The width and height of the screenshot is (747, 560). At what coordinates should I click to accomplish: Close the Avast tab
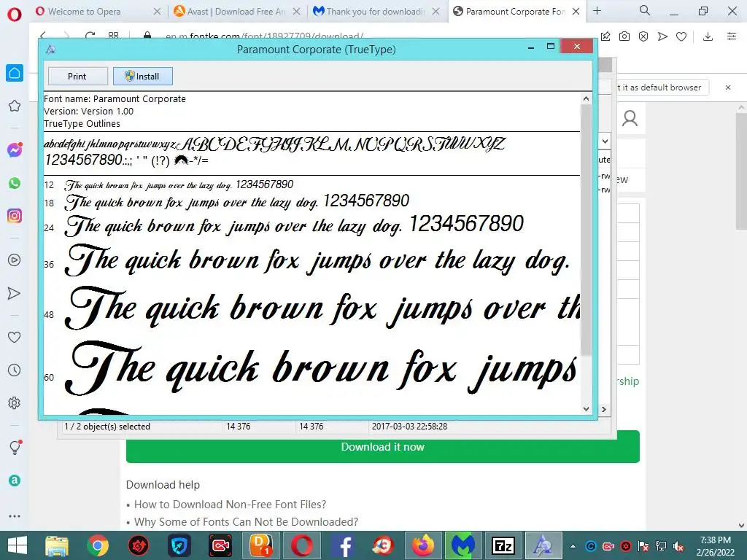coord(296,12)
